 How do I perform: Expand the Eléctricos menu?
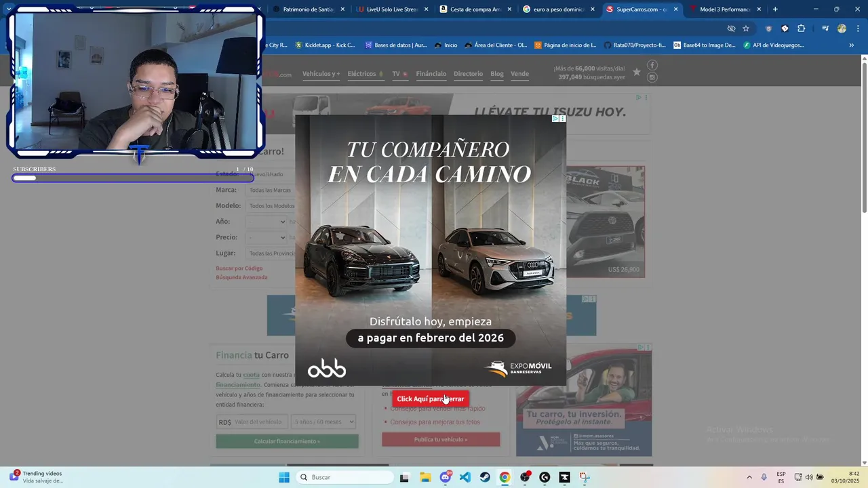tap(366, 74)
